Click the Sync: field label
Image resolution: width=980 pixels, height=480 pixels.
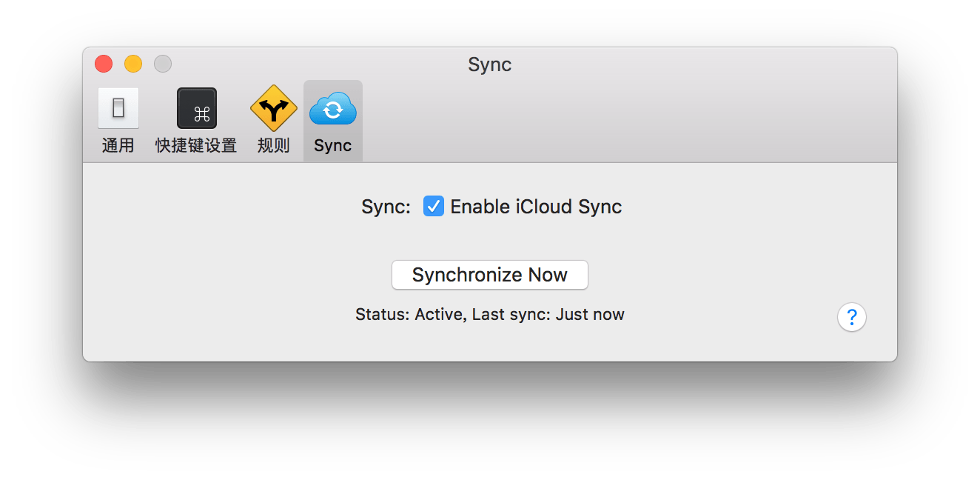pyautogui.click(x=386, y=207)
